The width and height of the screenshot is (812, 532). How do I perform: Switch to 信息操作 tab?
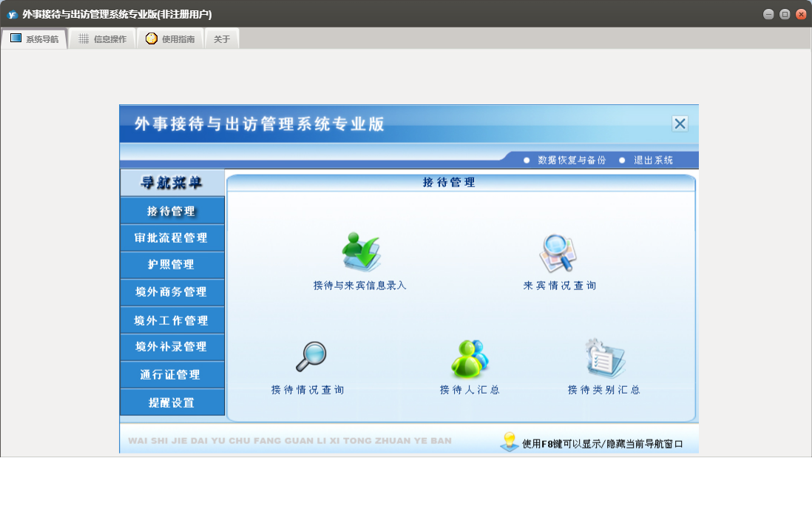[102, 39]
